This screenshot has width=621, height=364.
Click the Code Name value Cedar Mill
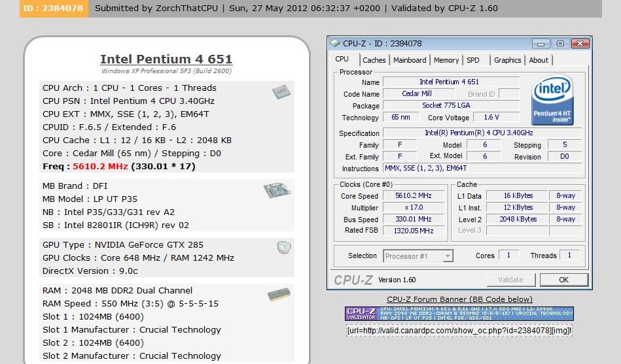(419, 93)
